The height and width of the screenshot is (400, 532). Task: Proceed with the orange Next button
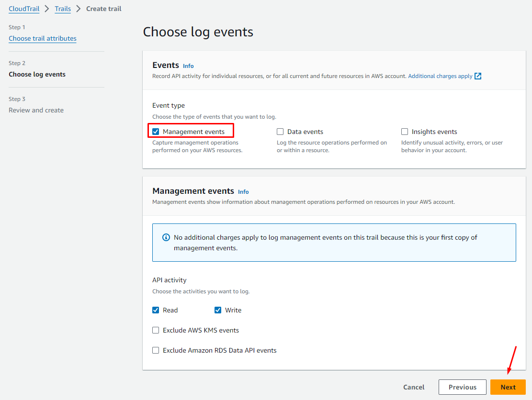508,387
